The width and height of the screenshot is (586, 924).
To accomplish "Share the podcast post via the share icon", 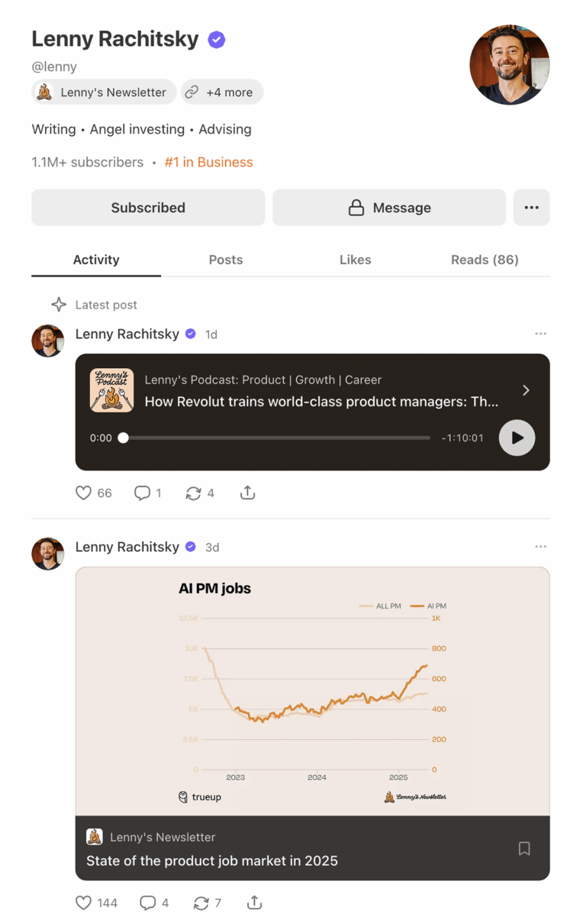I will 247,493.
